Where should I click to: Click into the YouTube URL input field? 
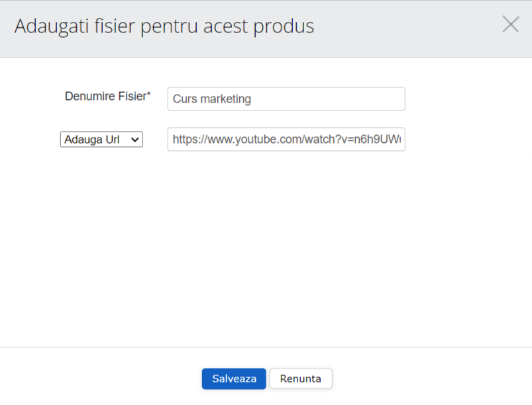pos(286,140)
